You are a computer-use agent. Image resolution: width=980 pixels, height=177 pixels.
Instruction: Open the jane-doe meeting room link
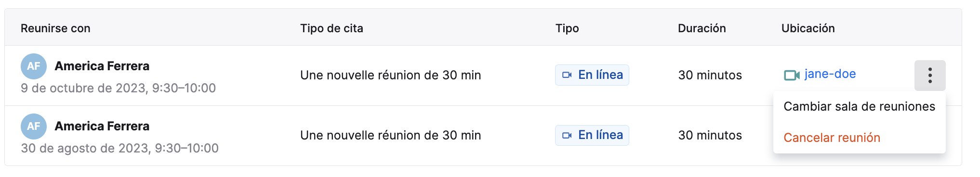pyautogui.click(x=830, y=74)
